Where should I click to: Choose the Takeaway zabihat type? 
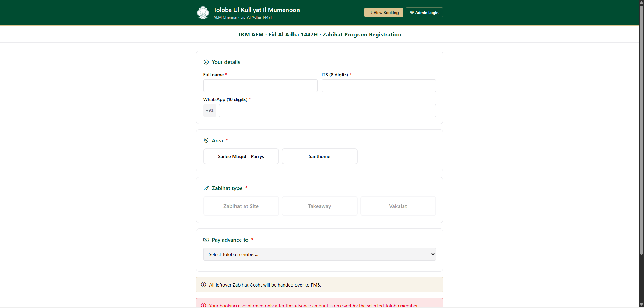click(320, 206)
